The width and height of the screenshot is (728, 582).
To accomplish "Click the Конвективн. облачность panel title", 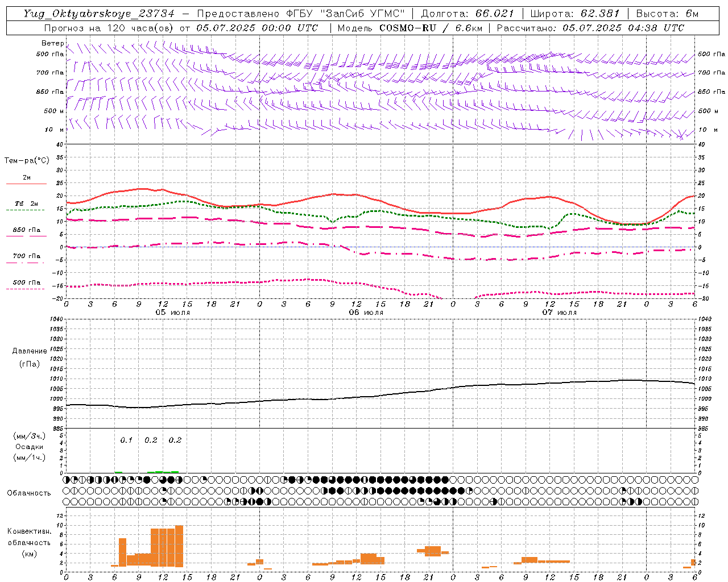I will point(29,537).
